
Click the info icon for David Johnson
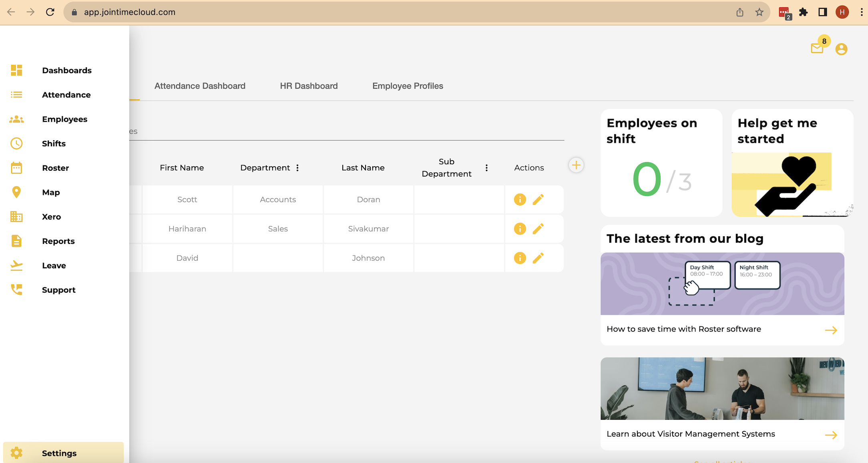tap(520, 258)
